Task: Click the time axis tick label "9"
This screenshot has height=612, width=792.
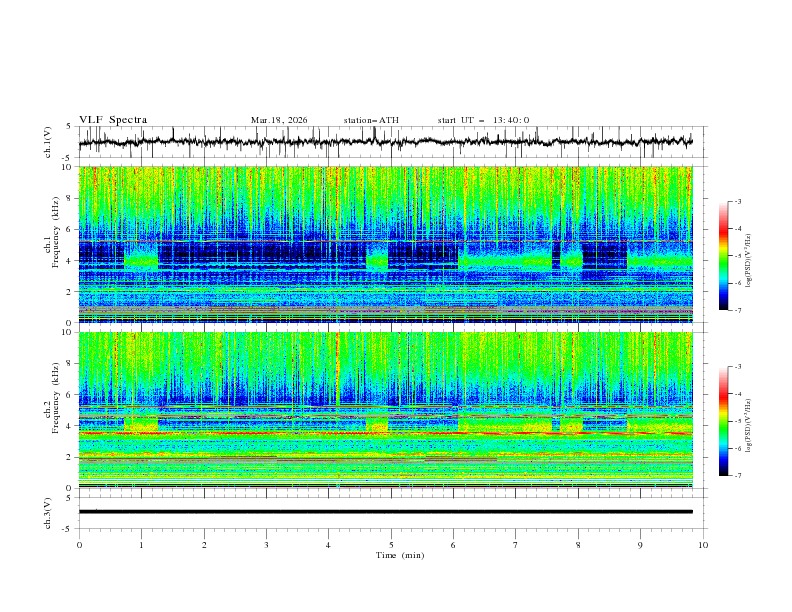Action: point(640,545)
